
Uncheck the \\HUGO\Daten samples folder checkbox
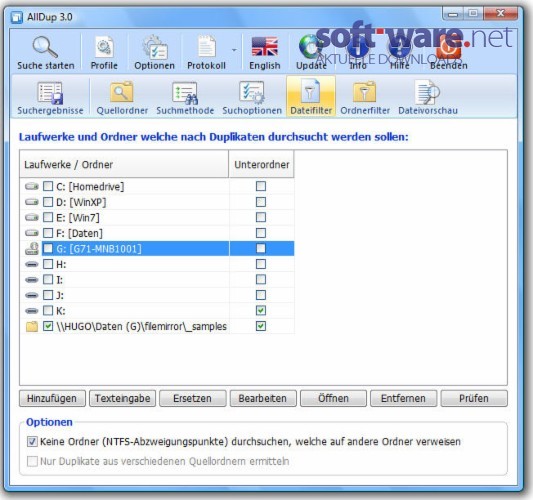pyautogui.click(x=48, y=326)
